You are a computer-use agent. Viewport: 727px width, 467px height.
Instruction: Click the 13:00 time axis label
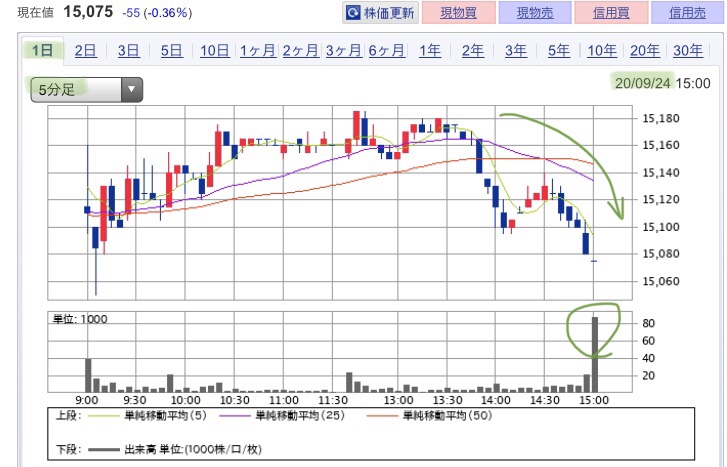398,400
